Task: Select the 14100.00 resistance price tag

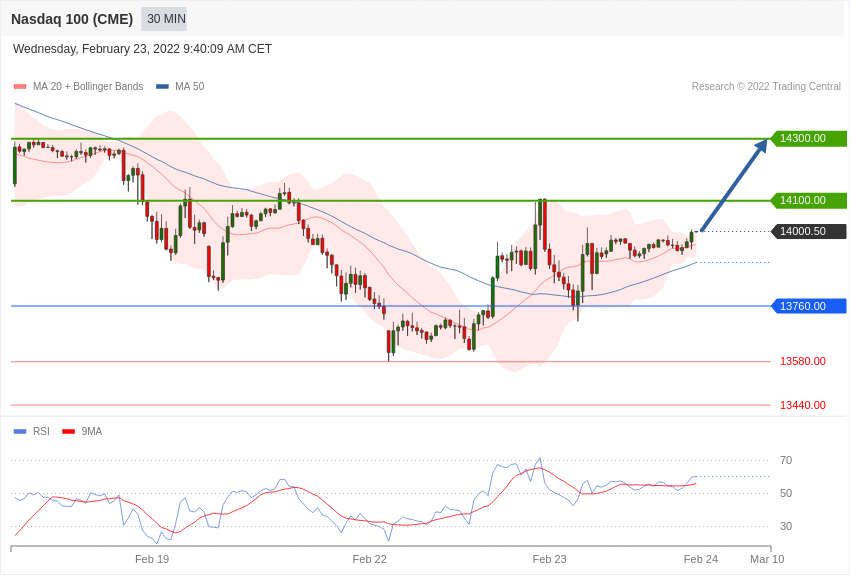Action: tap(808, 200)
